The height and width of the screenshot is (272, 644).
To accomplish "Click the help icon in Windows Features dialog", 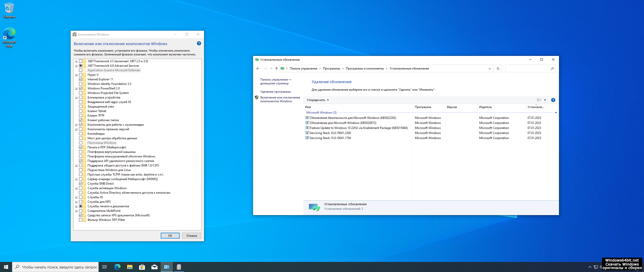I will pyautogui.click(x=199, y=43).
